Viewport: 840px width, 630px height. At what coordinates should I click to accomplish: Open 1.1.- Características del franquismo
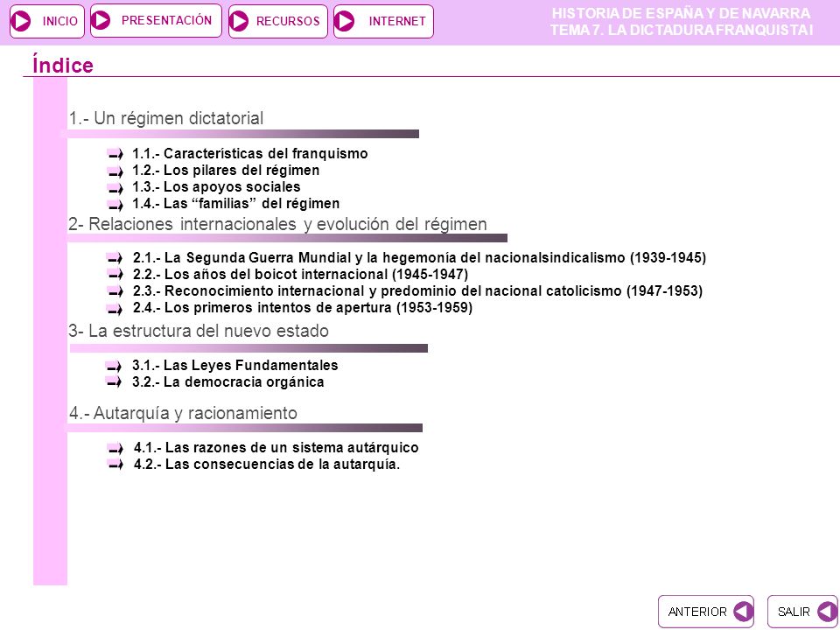click(x=250, y=154)
